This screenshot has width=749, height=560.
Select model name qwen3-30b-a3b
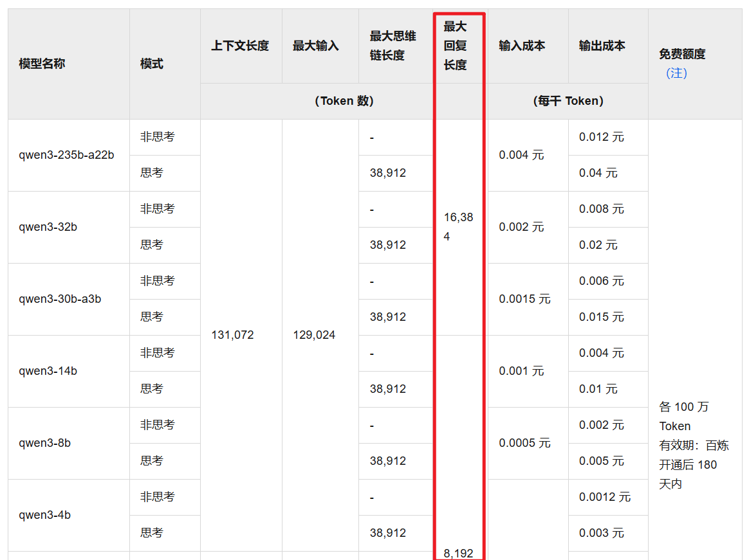(x=60, y=300)
